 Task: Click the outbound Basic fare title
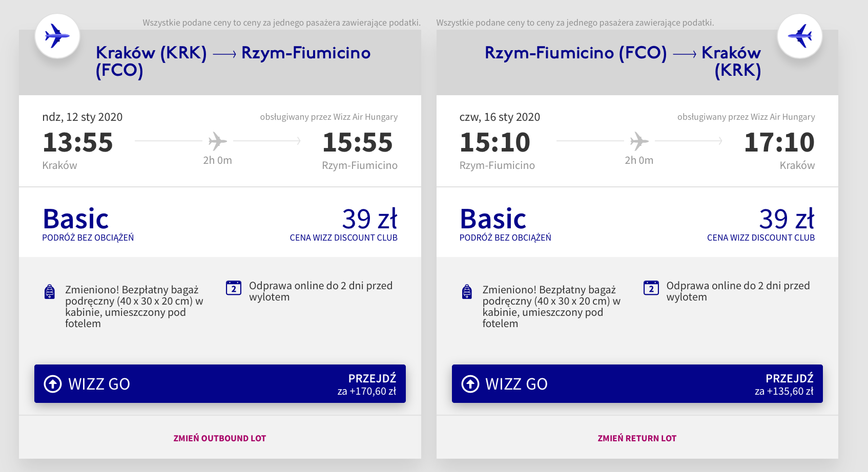pos(76,219)
